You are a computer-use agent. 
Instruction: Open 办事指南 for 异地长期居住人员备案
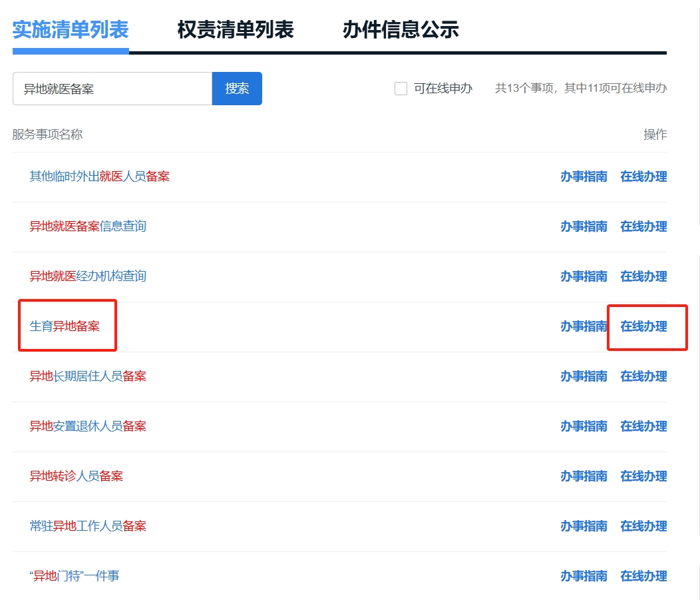coord(584,376)
